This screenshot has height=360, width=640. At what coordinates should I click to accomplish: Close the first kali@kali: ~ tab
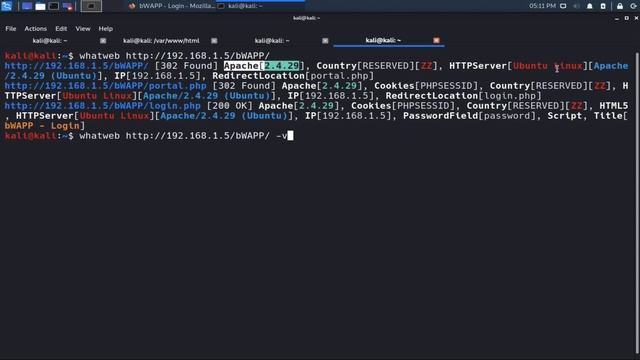103,40
